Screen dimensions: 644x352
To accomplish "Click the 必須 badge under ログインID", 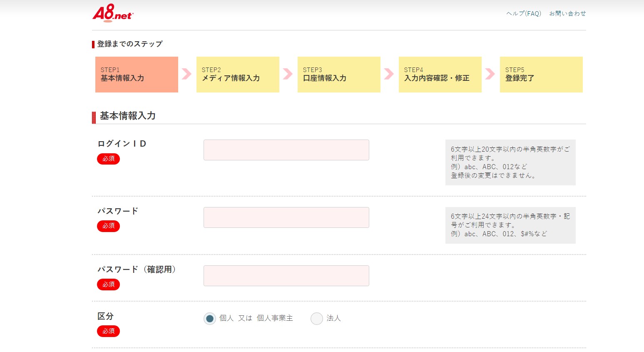I will (108, 159).
